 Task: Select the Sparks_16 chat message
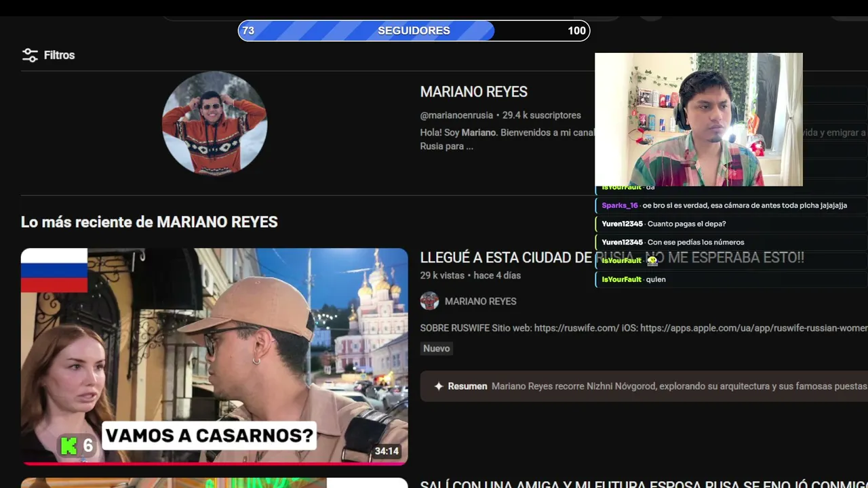click(x=731, y=205)
